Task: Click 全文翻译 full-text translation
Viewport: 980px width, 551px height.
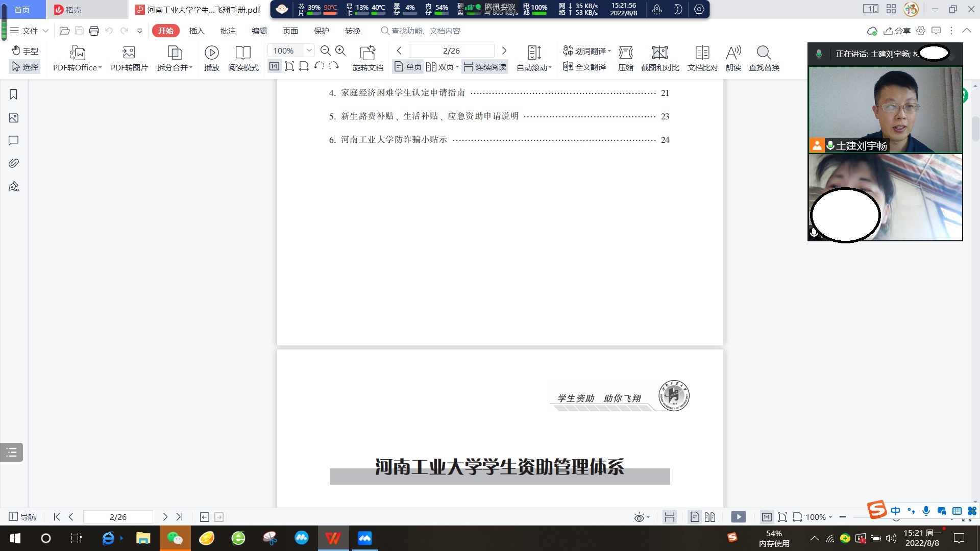Action: (584, 67)
